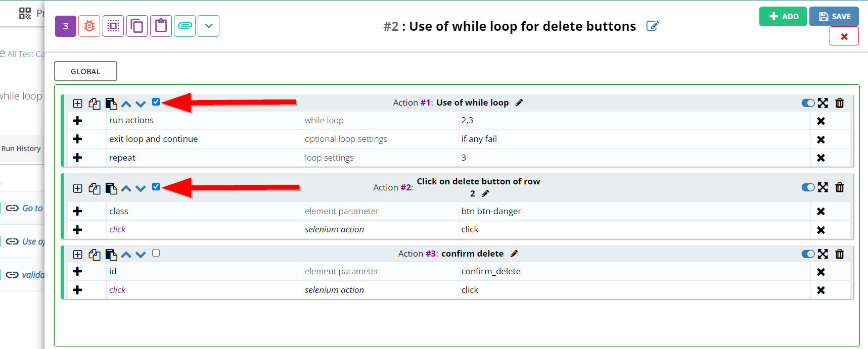Edit the test case title pencil icon

[x=653, y=26]
